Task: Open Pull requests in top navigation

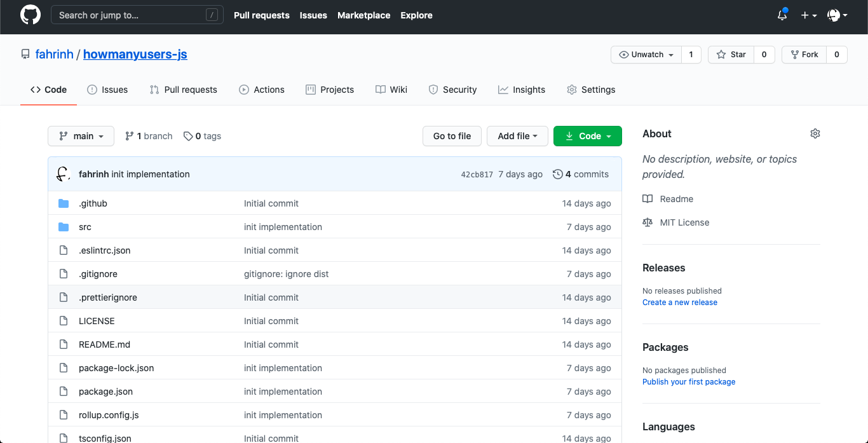Action: [x=262, y=15]
